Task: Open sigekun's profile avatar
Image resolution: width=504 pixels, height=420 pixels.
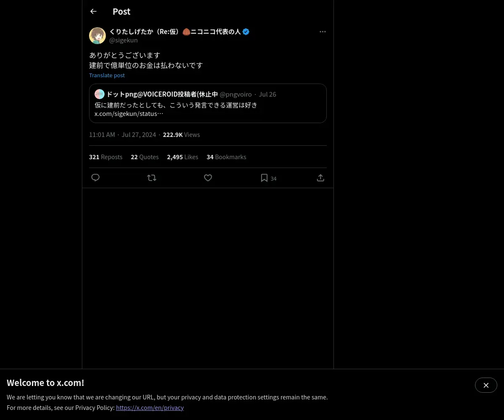Action: pos(97,36)
